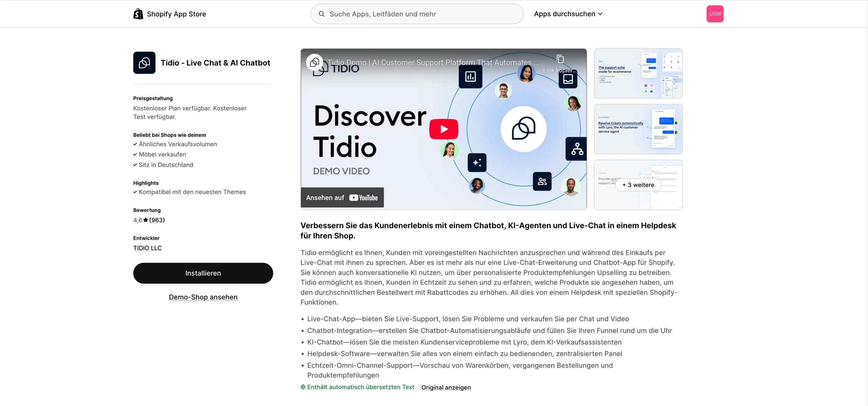Click the Tidio - Live Chat & AI Chatbot title

point(215,63)
